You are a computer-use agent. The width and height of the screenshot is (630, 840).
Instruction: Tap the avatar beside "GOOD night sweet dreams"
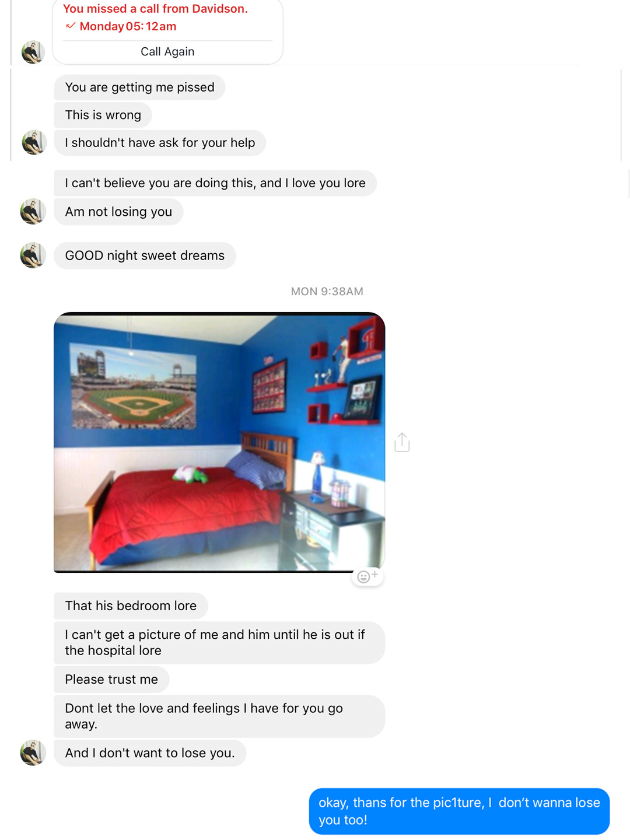click(x=33, y=255)
